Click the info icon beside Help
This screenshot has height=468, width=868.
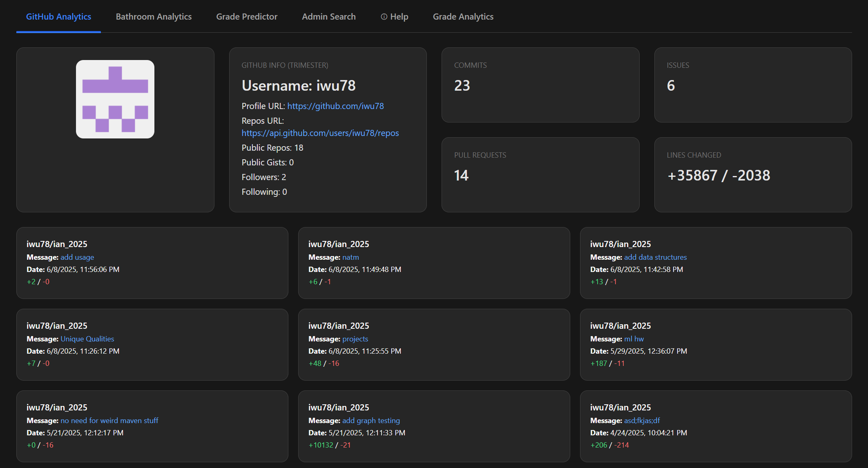[384, 17]
